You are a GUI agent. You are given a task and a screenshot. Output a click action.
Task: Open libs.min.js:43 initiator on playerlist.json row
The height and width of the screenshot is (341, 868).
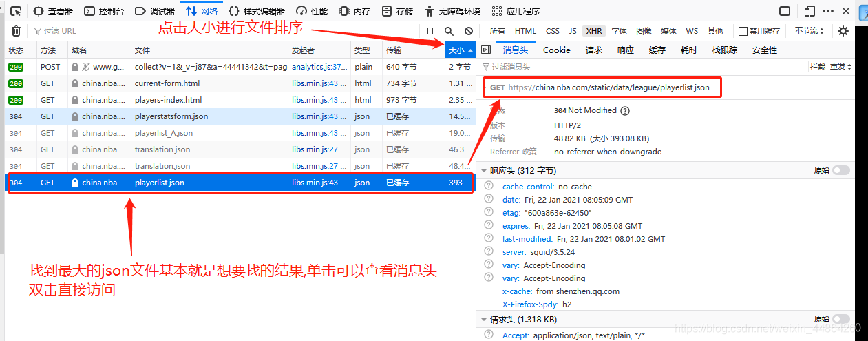(319, 183)
